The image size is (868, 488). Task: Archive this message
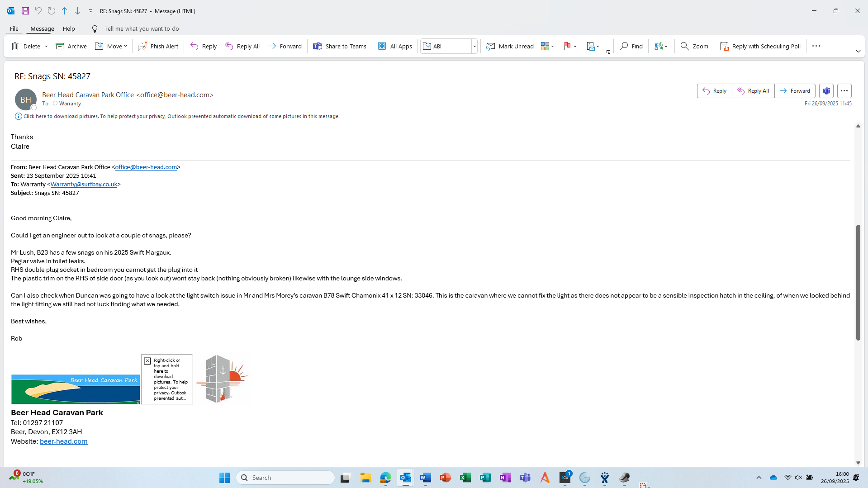point(71,46)
